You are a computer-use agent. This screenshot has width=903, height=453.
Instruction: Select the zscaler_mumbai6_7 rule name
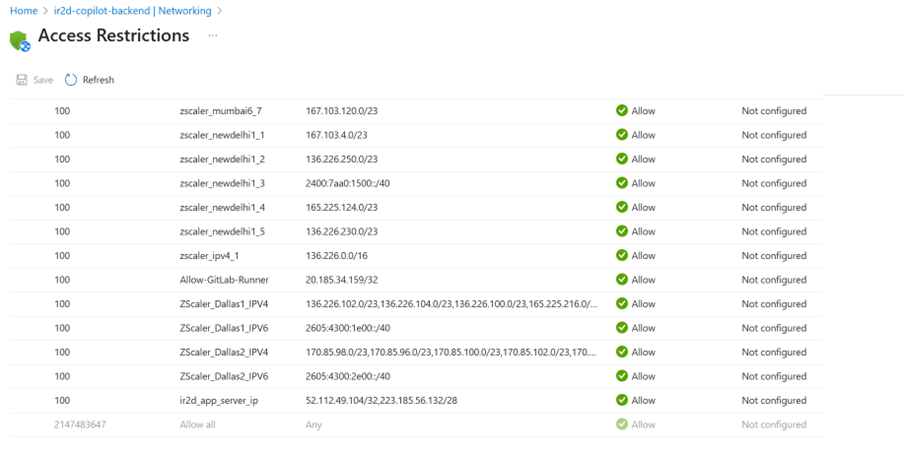pos(221,111)
